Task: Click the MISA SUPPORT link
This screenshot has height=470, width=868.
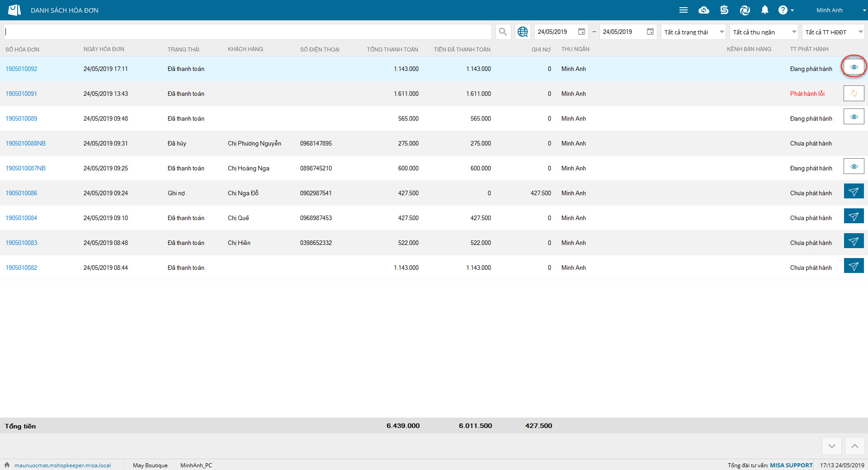Action: [x=791, y=465]
